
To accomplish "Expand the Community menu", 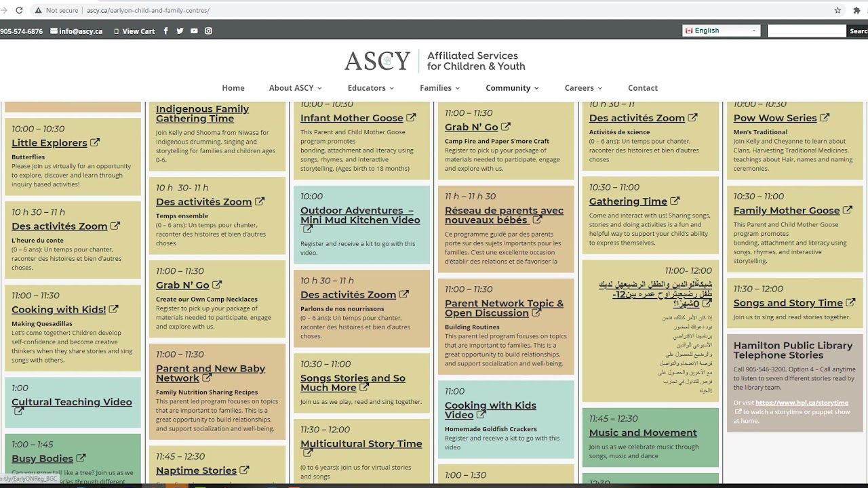I will pyautogui.click(x=512, y=88).
